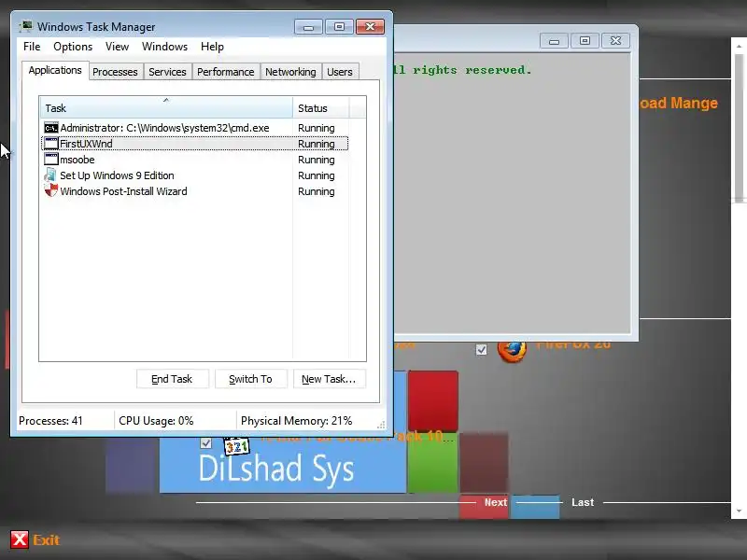This screenshot has width=747, height=560.
Task: Click the red X Exit icon
Action: [20, 540]
